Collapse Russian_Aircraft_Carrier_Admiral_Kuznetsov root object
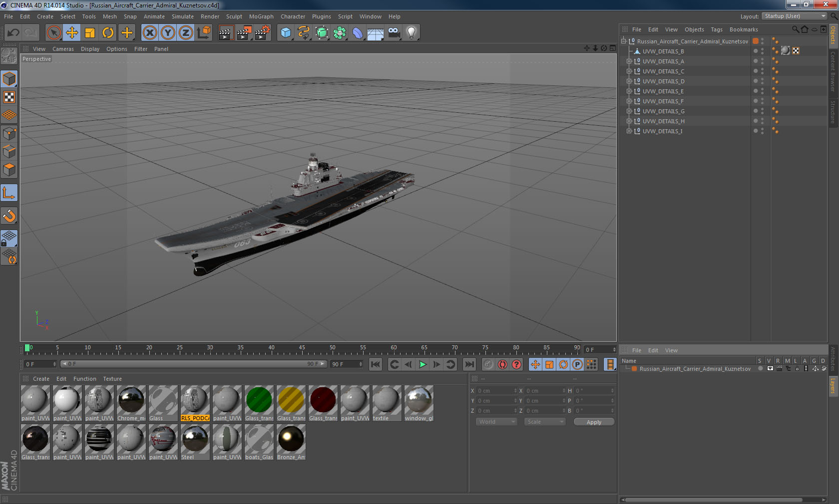This screenshot has height=504, width=839. [x=624, y=41]
